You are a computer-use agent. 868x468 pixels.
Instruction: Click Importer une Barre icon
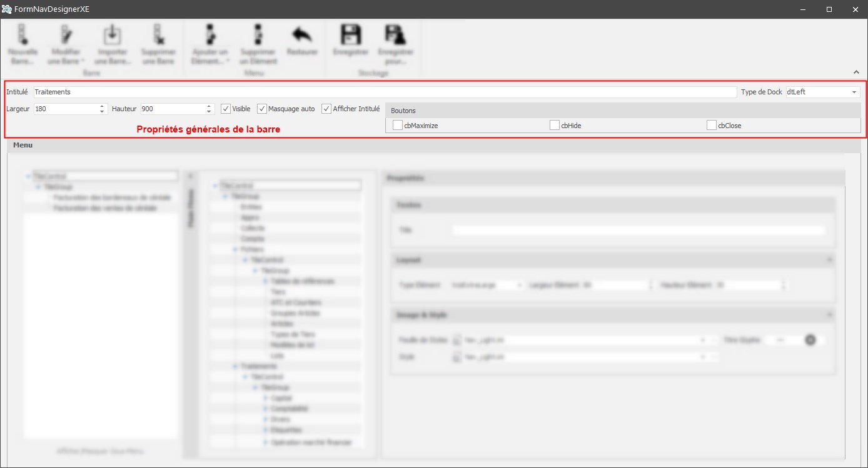[x=113, y=34]
